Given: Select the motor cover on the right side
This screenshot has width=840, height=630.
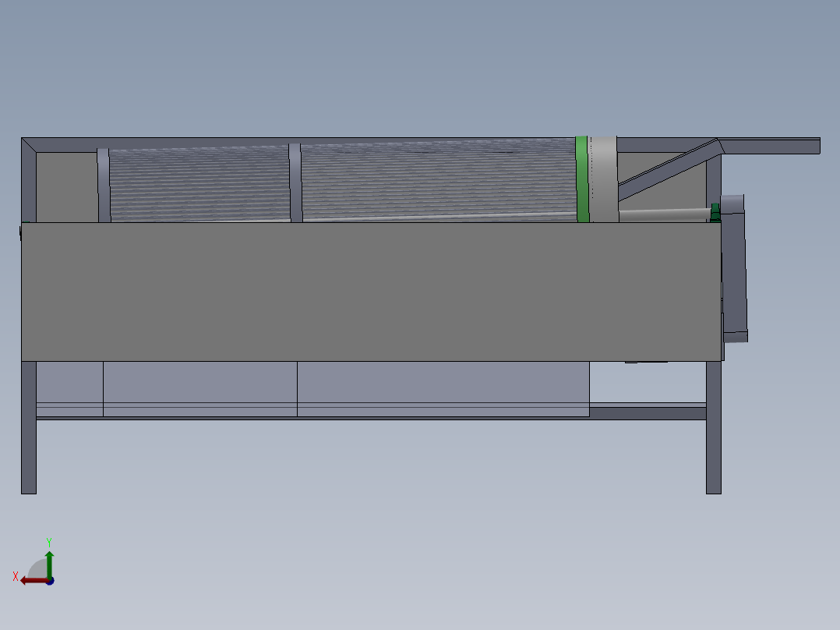Looking at the screenshot, I should 734,268.
